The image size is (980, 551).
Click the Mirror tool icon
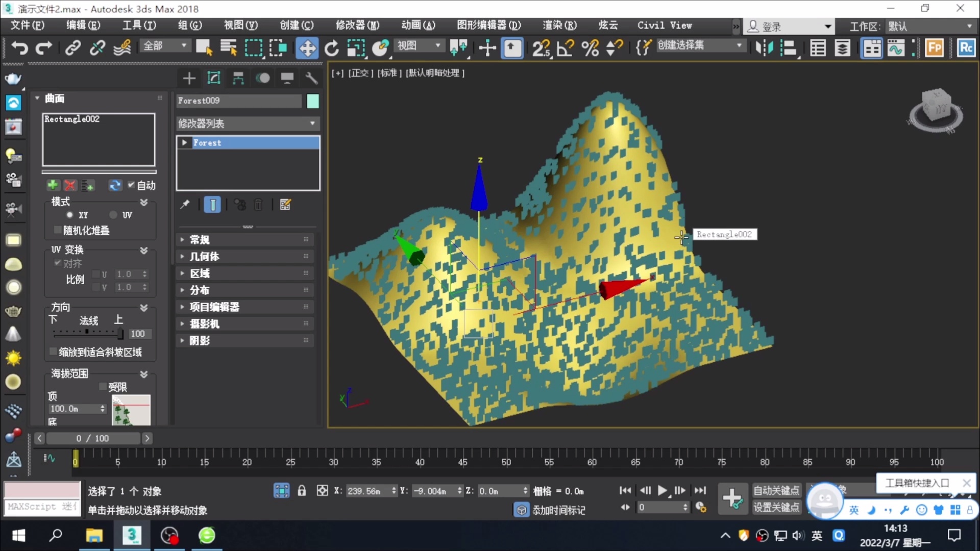pos(764,48)
